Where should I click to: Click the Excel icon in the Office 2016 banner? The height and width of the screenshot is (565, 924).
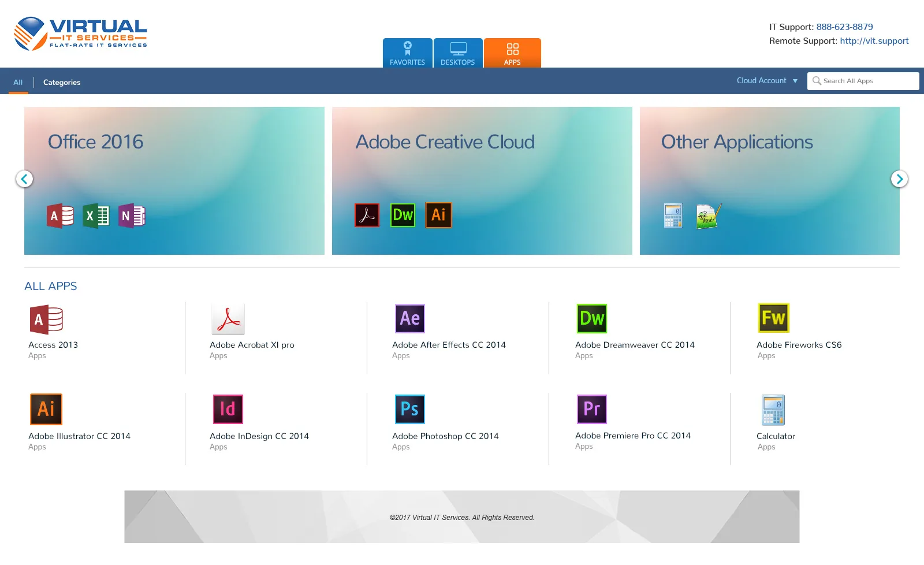point(96,216)
